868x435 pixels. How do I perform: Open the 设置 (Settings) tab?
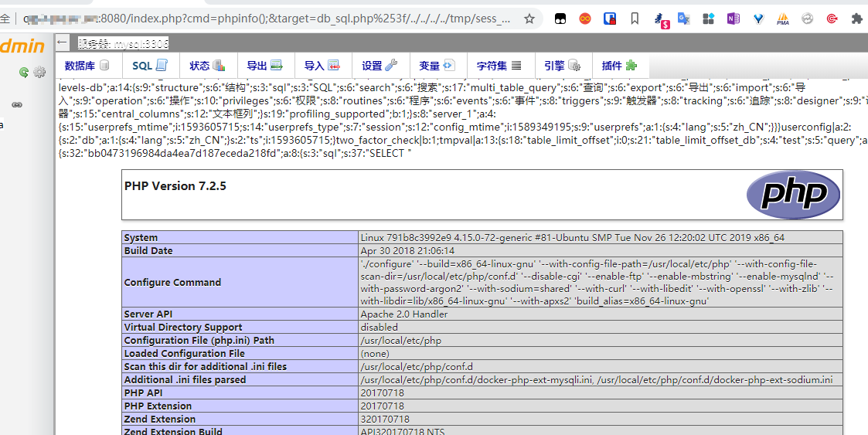[379, 66]
